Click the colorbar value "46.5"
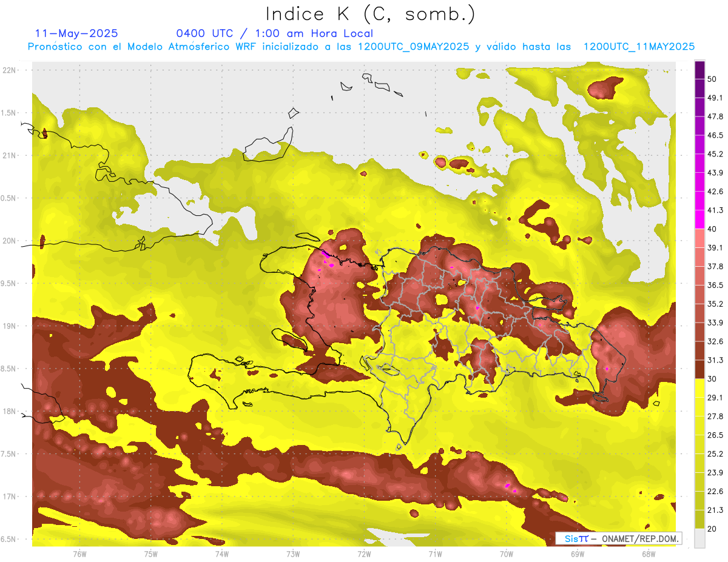The height and width of the screenshot is (562, 728). pos(715,135)
